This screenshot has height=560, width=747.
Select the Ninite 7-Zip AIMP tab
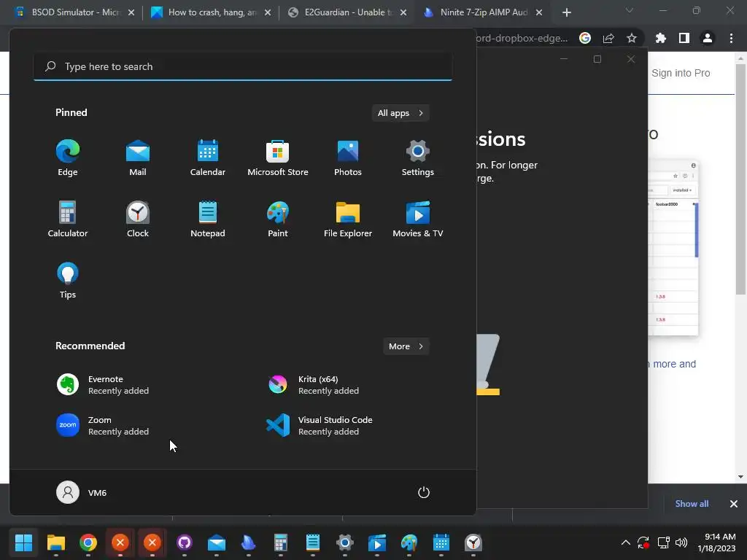[x=484, y=12]
